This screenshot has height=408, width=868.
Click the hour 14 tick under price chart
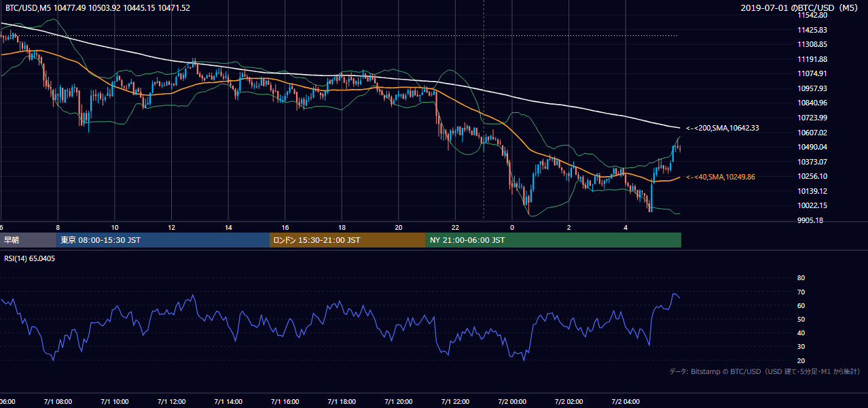[x=228, y=227]
